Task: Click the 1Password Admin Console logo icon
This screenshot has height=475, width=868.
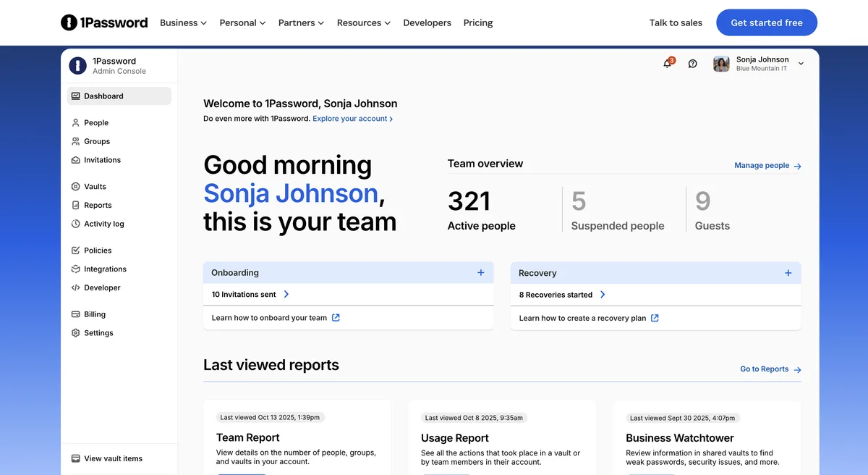Action: tap(77, 66)
